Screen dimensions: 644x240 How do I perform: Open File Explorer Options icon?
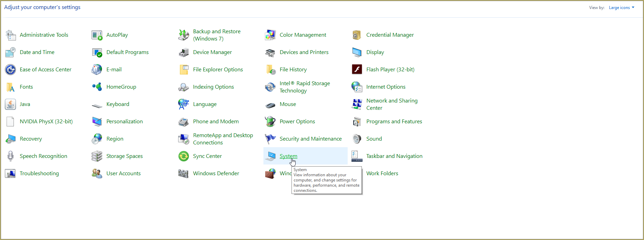[184, 70]
